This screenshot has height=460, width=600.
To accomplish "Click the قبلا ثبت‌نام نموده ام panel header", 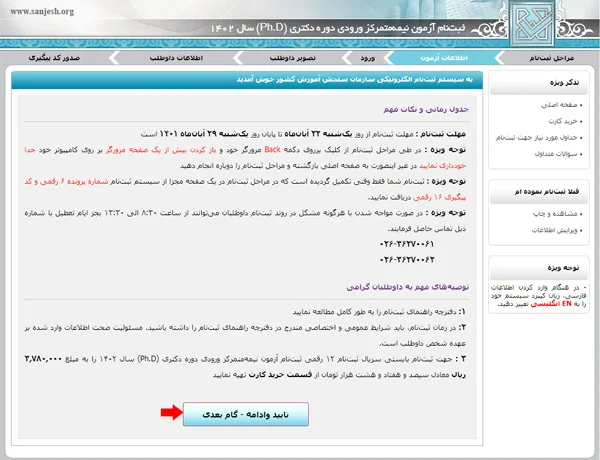I will [x=539, y=192].
